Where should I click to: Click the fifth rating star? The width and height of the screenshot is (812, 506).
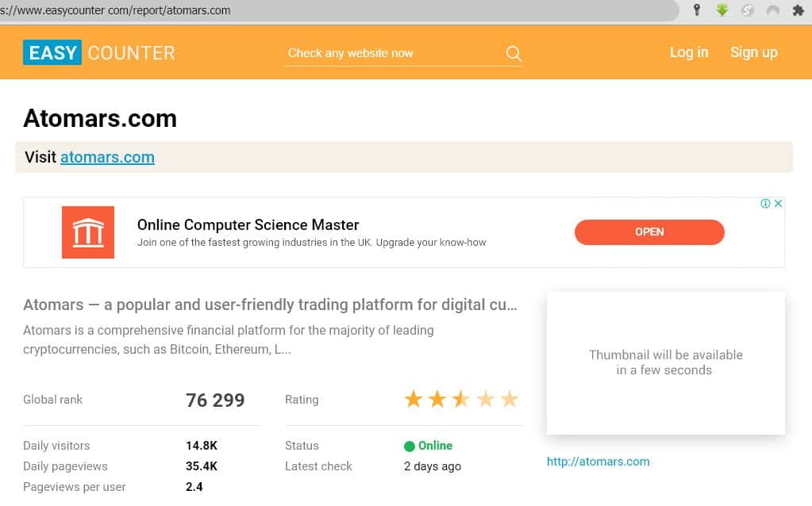[x=510, y=399]
